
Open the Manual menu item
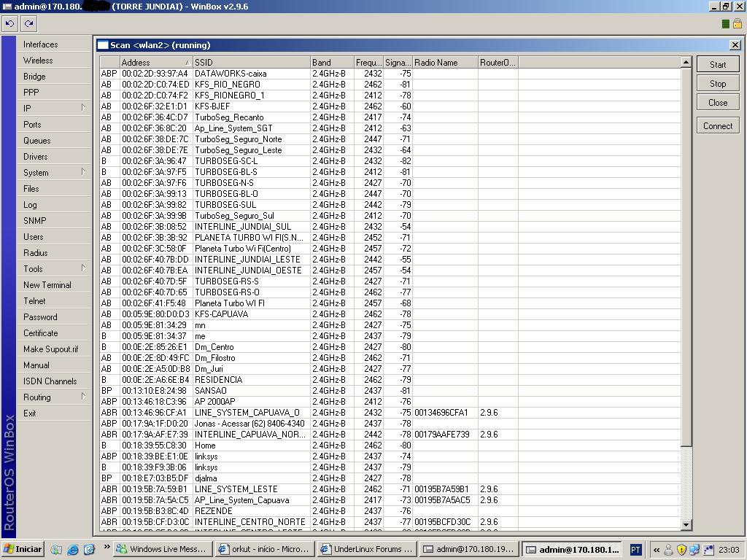coord(53,365)
